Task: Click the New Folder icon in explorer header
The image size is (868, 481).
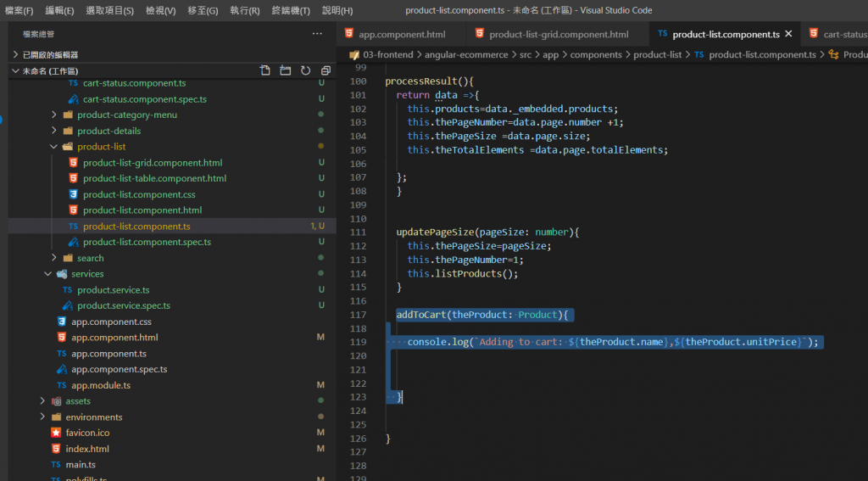Action: pos(285,70)
